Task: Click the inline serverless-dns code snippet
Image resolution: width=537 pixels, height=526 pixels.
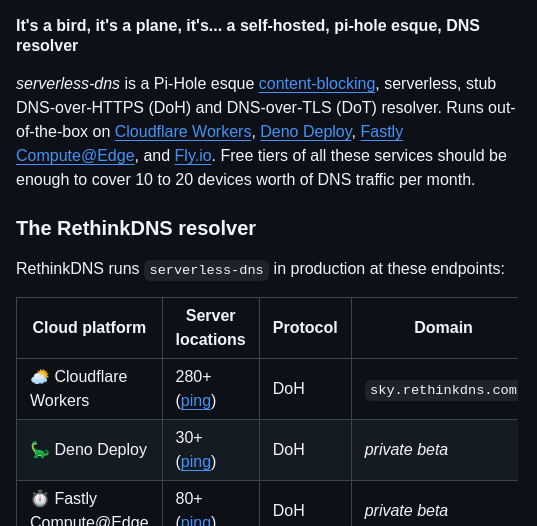Action: click(x=206, y=270)
